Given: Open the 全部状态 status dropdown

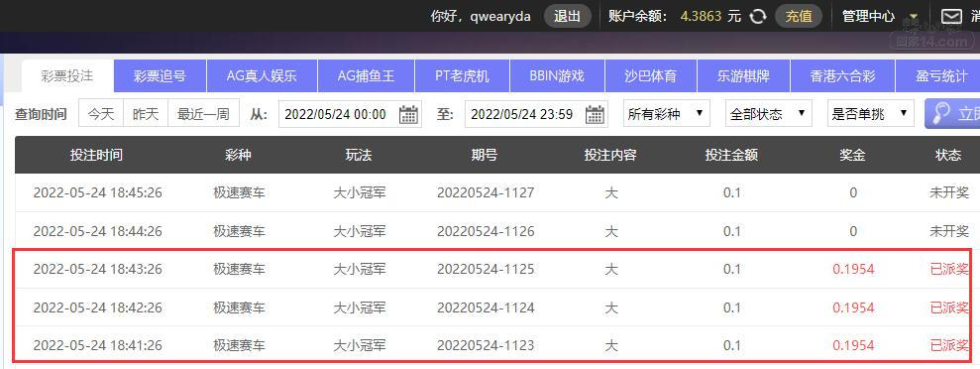Looking at the screenshot, I should 769,114.
